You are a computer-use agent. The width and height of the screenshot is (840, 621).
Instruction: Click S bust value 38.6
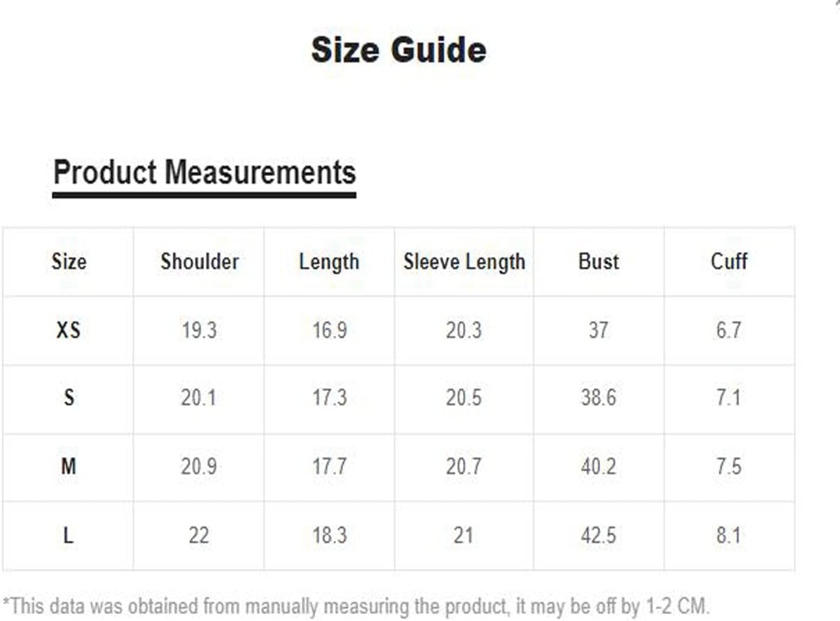pos(598,397)
